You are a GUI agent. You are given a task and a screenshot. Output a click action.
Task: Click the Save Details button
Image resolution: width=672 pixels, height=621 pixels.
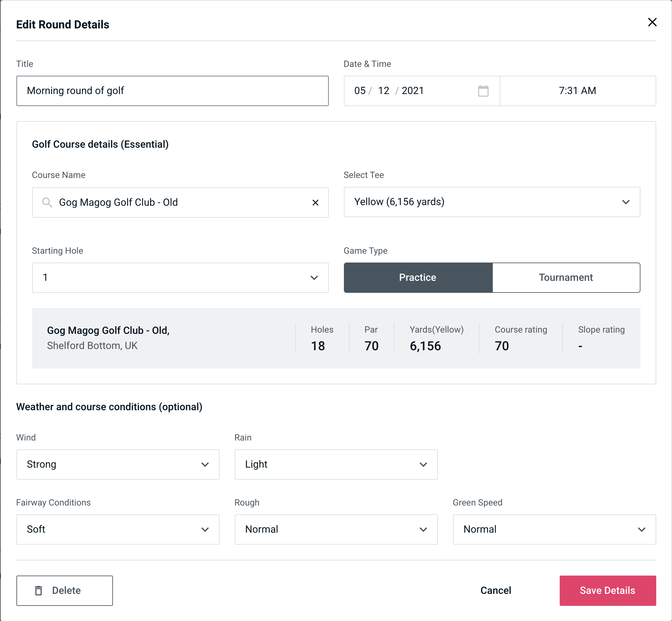click(607, 590)
